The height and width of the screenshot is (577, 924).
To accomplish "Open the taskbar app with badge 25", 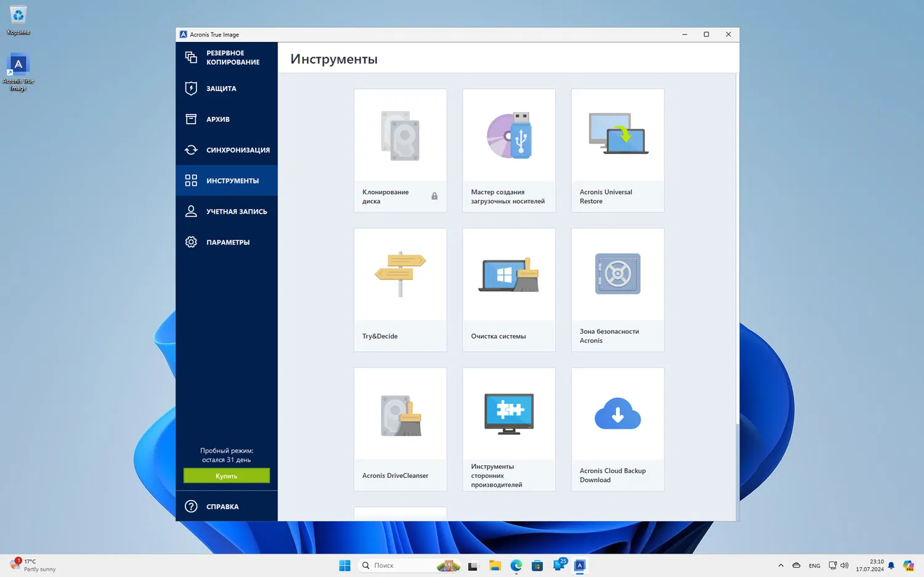I will [x=559, y=565].
